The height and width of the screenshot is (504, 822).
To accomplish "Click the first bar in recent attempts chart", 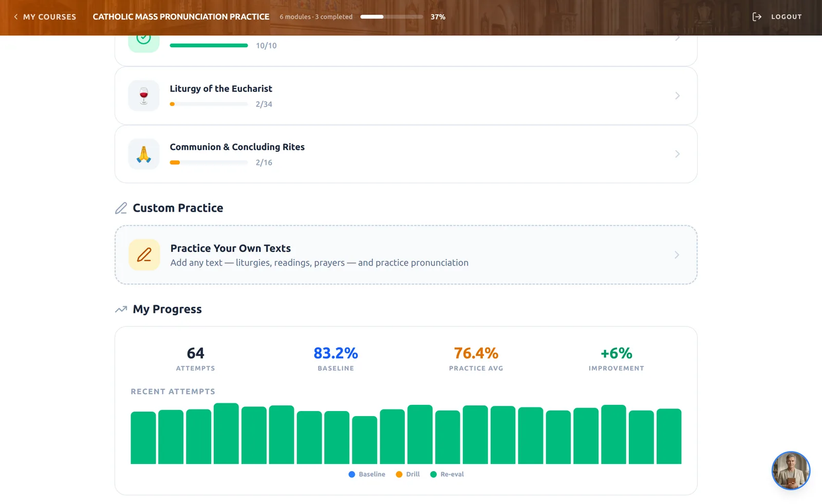I will click(143, 438).
